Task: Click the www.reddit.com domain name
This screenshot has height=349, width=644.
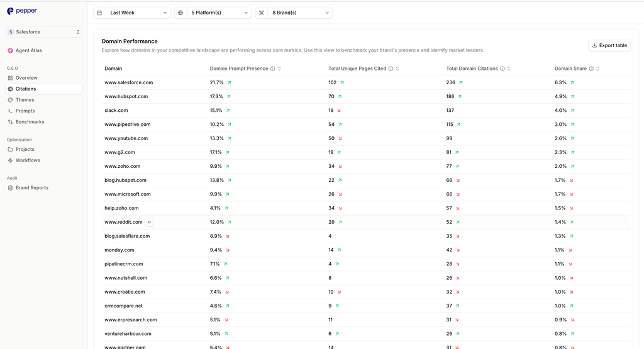Action: (x=123, y=222)
